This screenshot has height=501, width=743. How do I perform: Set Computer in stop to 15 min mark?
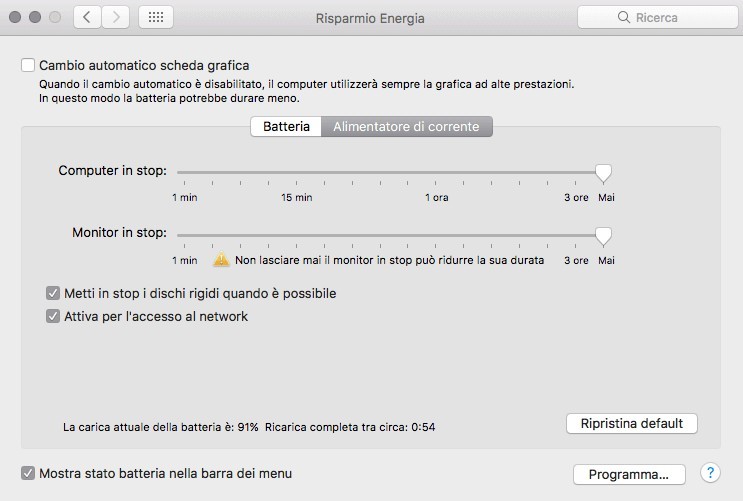tap(296, 173)
